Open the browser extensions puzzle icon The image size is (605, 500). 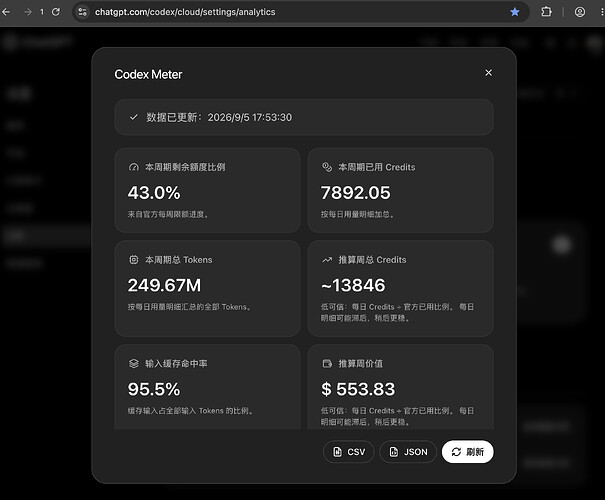pos(546,12)
